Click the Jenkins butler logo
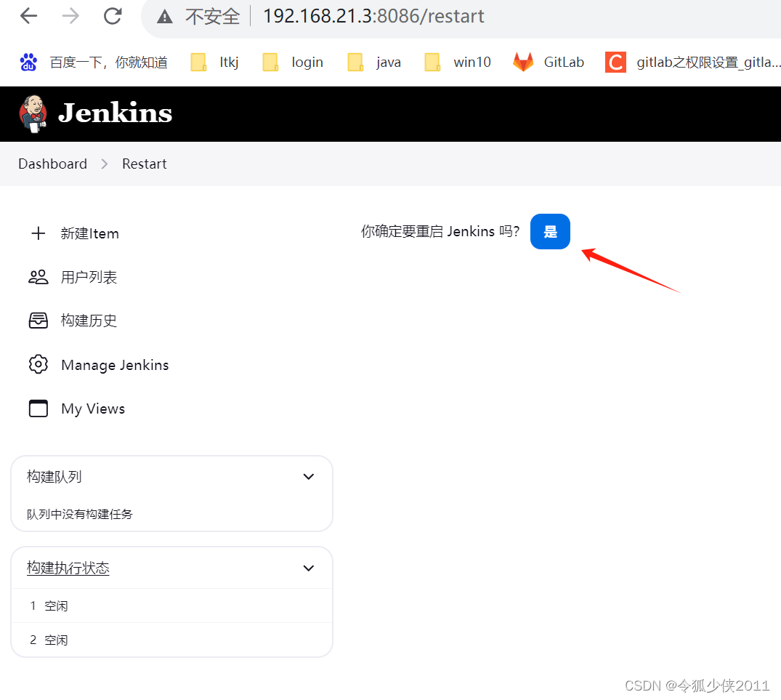This screenshot has width=781, height=700. (33, 114)
